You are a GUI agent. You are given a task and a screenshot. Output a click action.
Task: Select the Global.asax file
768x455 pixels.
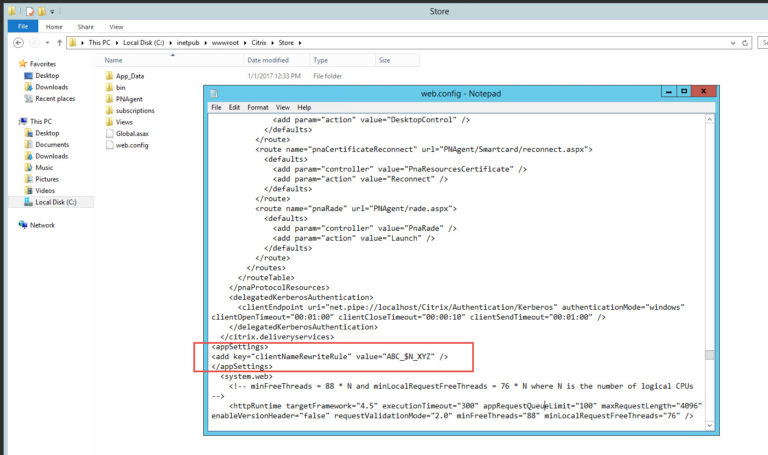[x=132, y=134]
